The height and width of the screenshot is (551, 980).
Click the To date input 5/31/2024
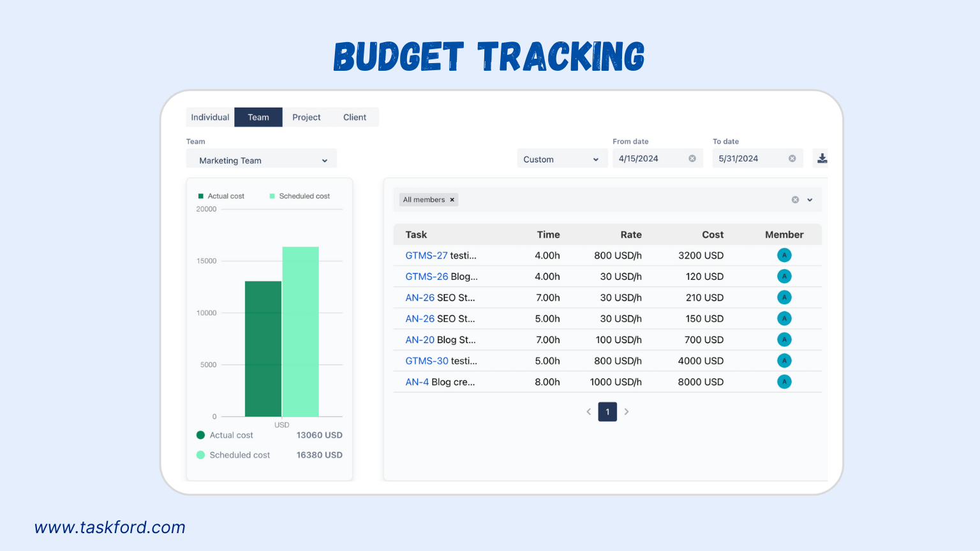tap(757, 159)
